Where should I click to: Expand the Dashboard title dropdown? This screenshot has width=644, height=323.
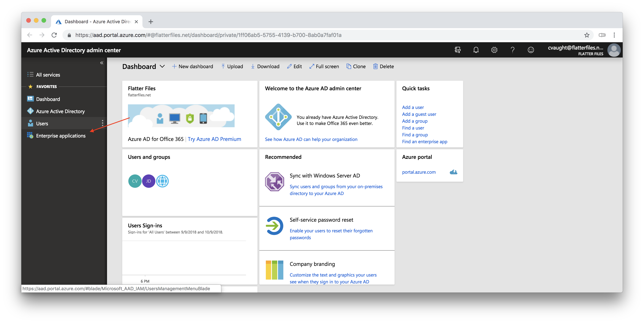pos(162,66)
